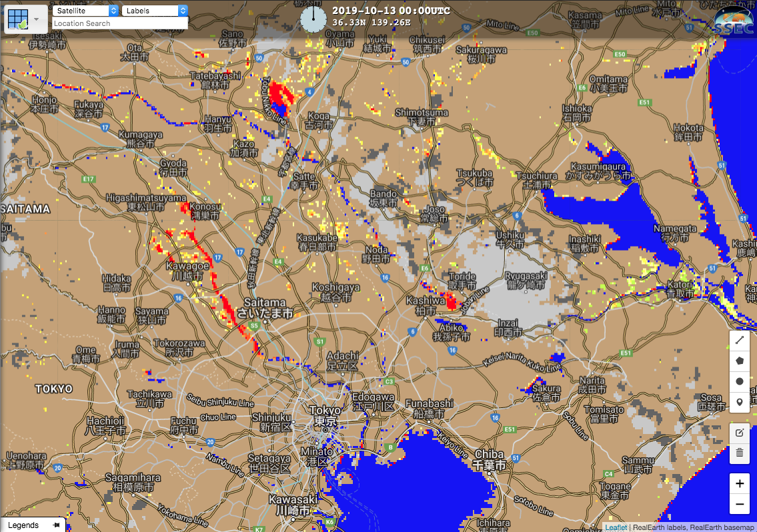Click the Location Search field
757x532 pixels.
click(x=120, y=23)
